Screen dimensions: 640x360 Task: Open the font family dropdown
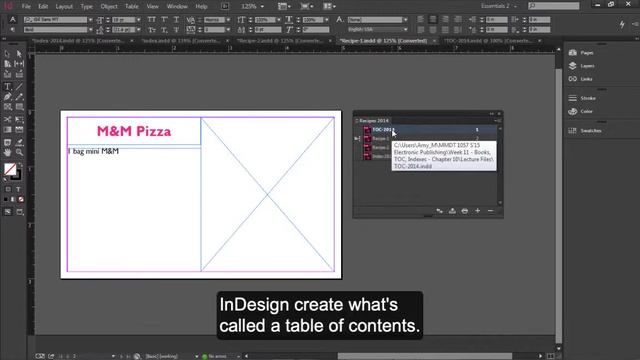91,20
